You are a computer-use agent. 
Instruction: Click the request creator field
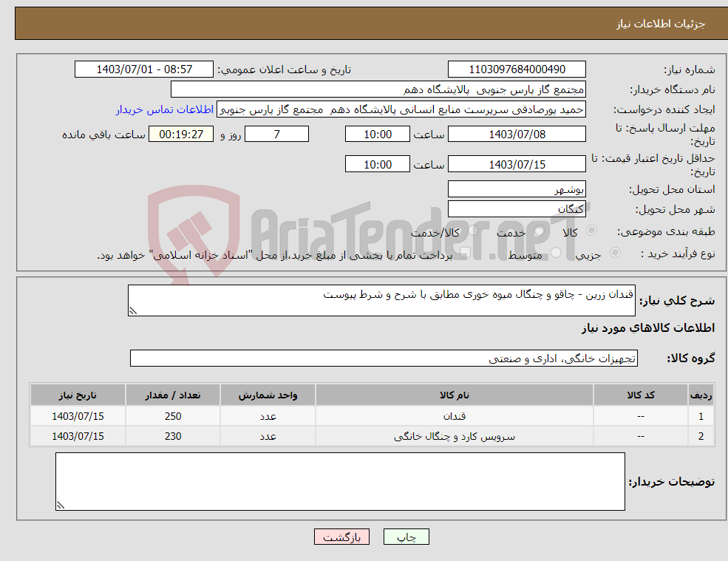coord(401,109)
